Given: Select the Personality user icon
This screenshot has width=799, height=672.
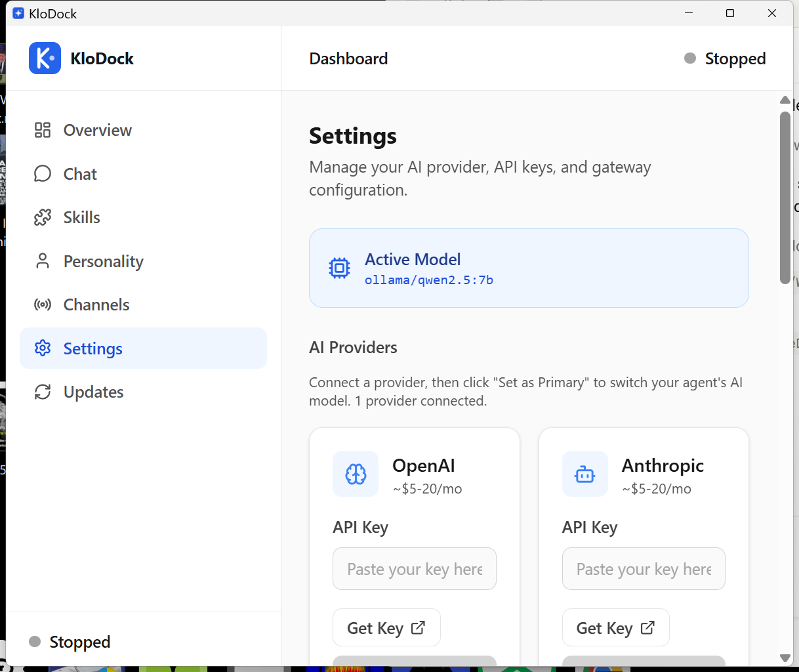Looking at the screenshot, I should (x=42, y=261).
